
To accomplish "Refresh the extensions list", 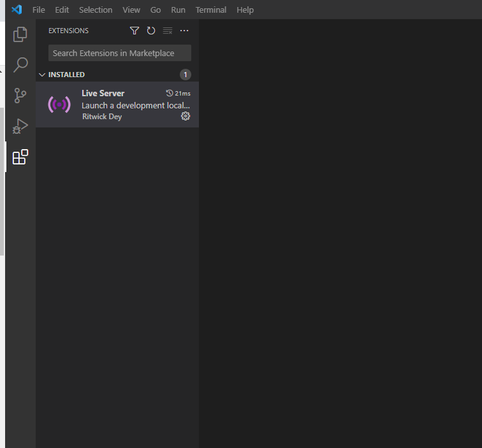I will click(x=151, y=31).
